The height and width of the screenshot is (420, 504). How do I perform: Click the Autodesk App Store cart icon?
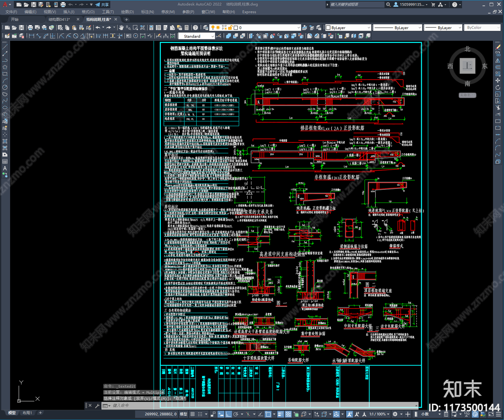click(x=433, y=4)
